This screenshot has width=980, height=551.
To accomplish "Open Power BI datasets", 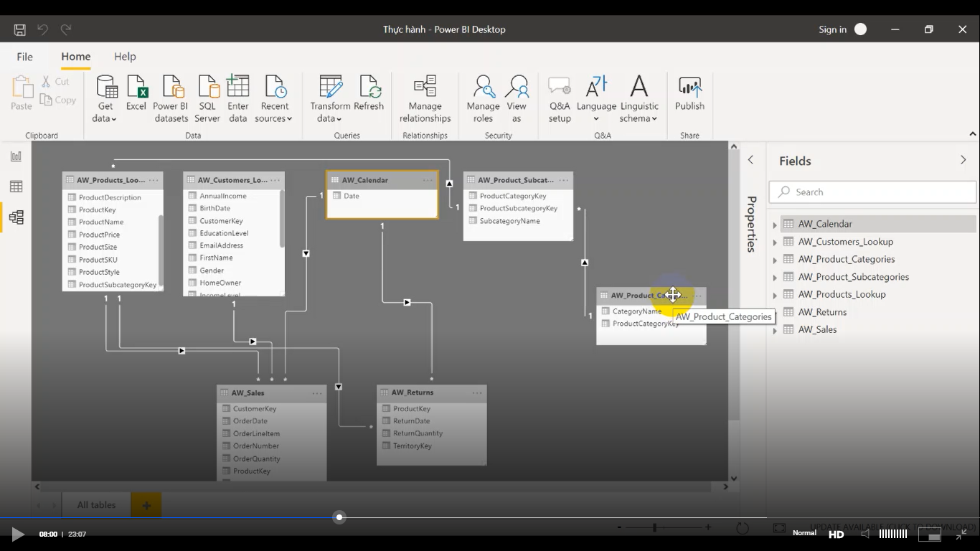I will coord(171,99).
